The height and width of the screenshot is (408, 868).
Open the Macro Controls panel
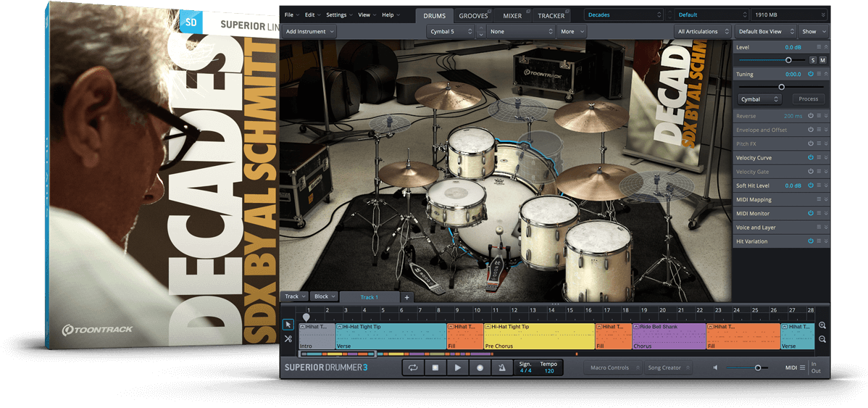(613, 367)
